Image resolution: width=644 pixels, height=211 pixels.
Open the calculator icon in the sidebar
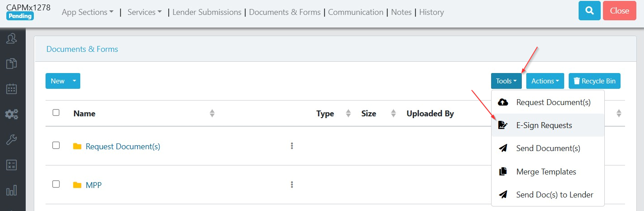(x=11, y=165)
